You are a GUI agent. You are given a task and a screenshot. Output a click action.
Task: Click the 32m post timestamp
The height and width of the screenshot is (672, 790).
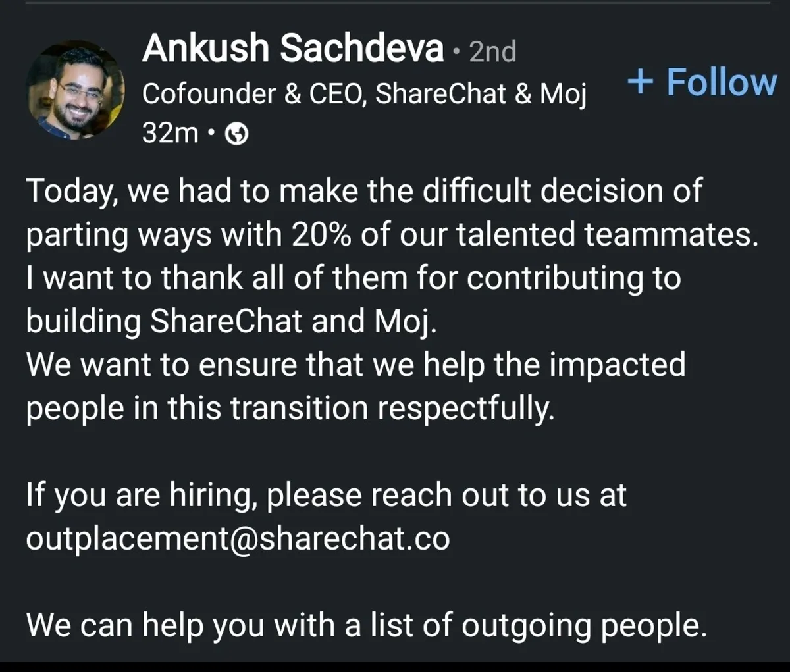coord(170,134)
